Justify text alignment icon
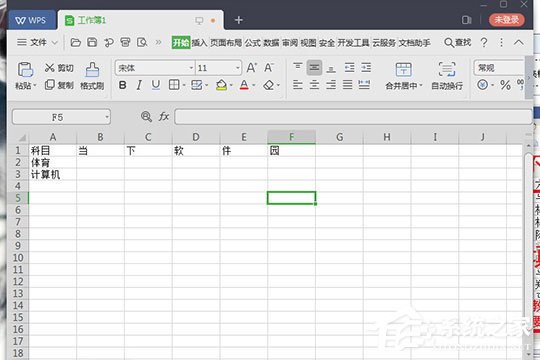The height and width of the screenshot is (360, 540). click(x=347, y=85)
